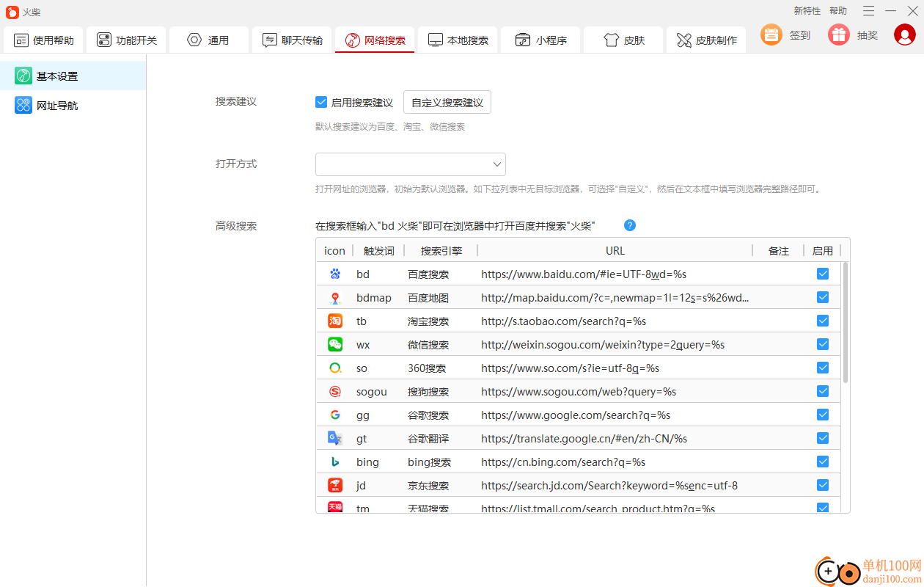This screenshot has width=924, height=587.
Task: Disable the tb 淘宝搜索 engine checkbox
Action: (x=823, y=321)
